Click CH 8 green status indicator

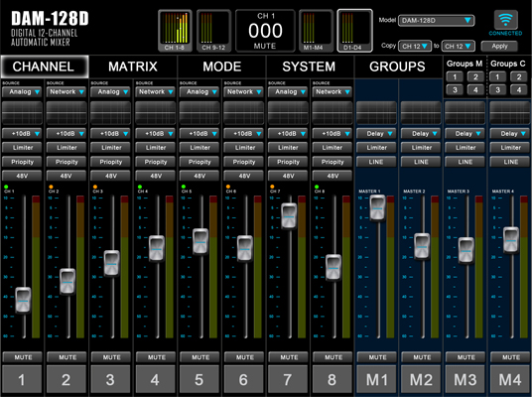[317, 187]
